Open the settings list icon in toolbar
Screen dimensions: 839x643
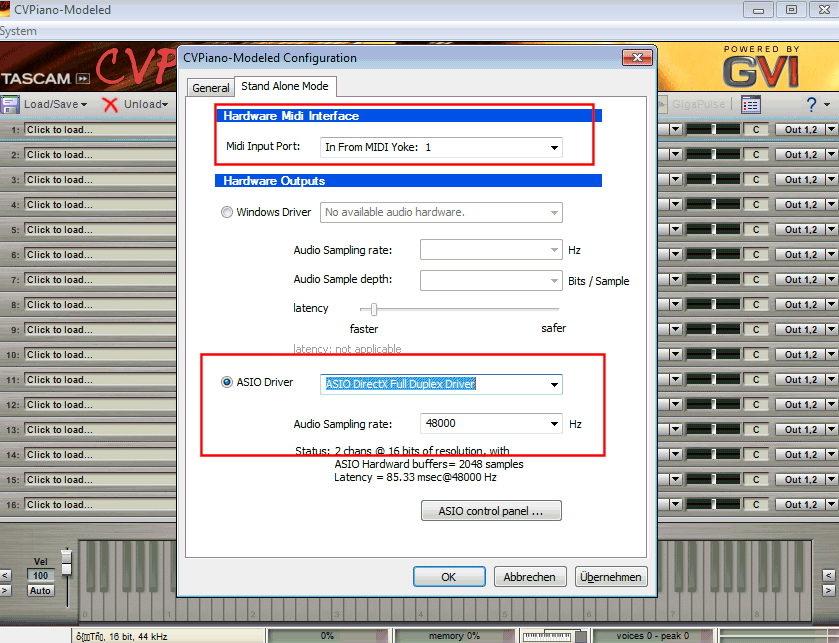[751, 104]
